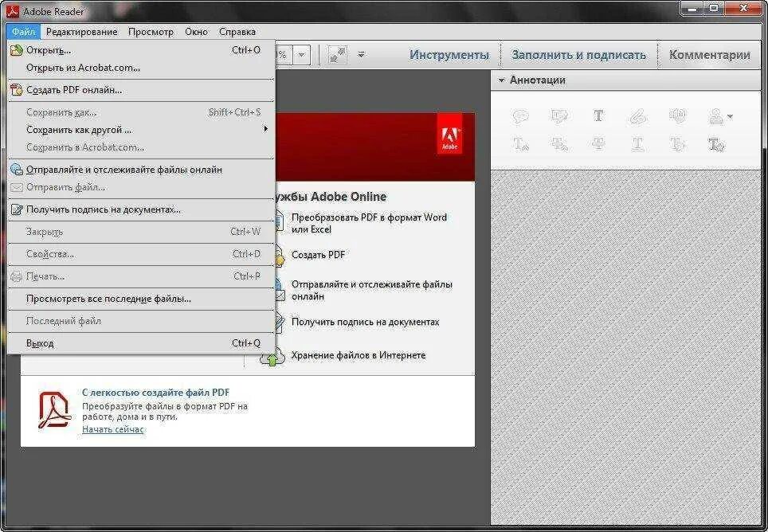Click the full-screen read mode arrows icon
The height and width of the screenshot is (532, 768).
[x=338, y=55]
